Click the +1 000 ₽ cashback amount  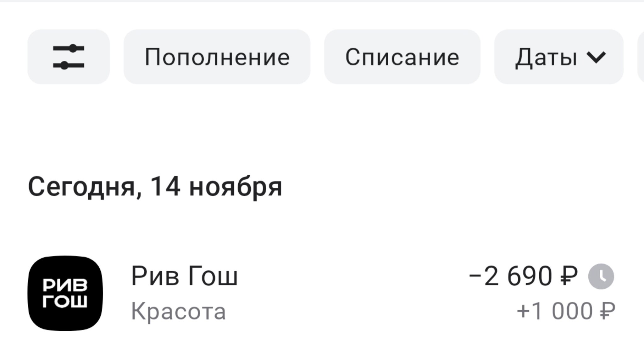pos(565,311)
